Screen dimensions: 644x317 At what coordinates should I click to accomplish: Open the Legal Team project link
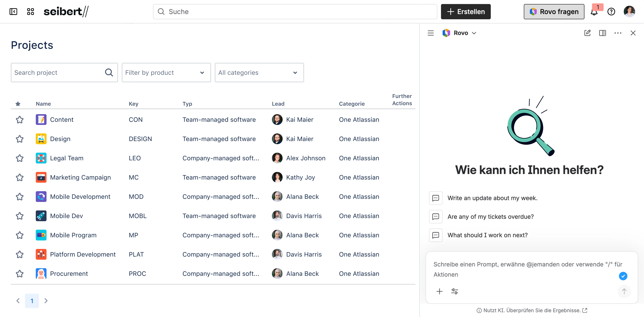click(66, 158)
